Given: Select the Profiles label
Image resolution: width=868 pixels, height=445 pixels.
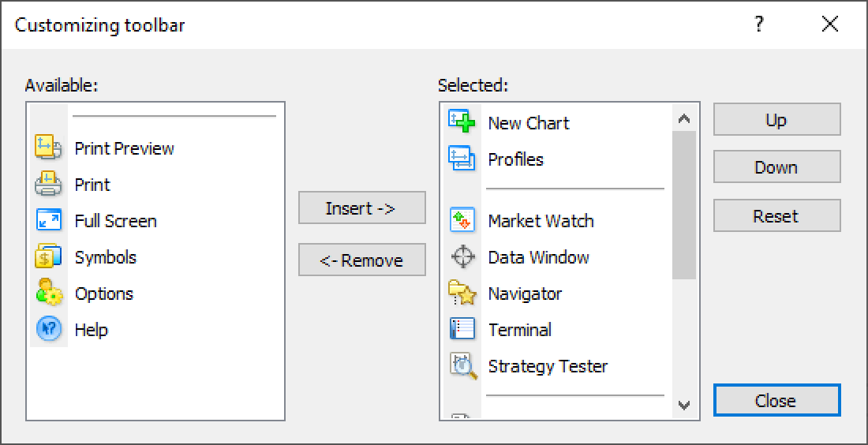Looking at the screenshot, I should (x=516, y=159).
